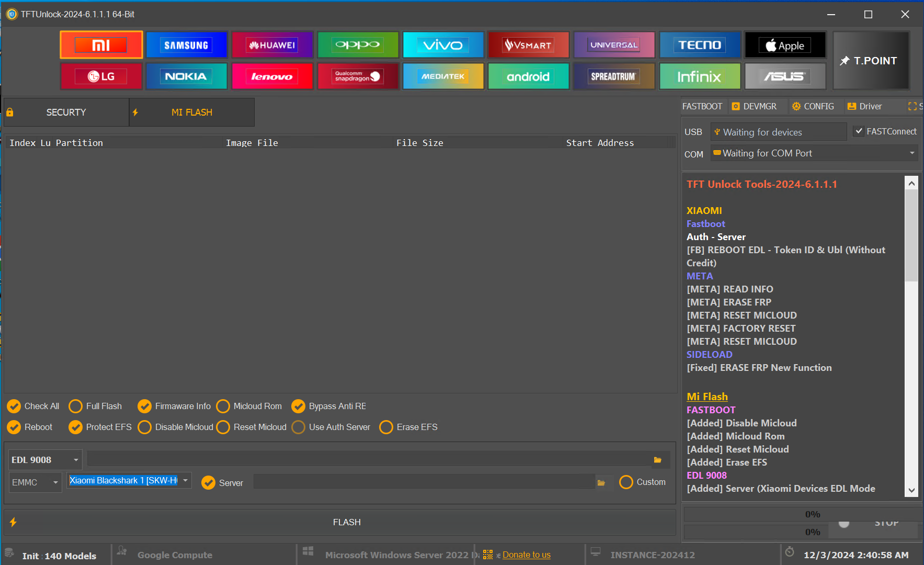Select the Spreadtrum chipset tile
Screen dimensions: 924x565
click(x=613, y=76)
